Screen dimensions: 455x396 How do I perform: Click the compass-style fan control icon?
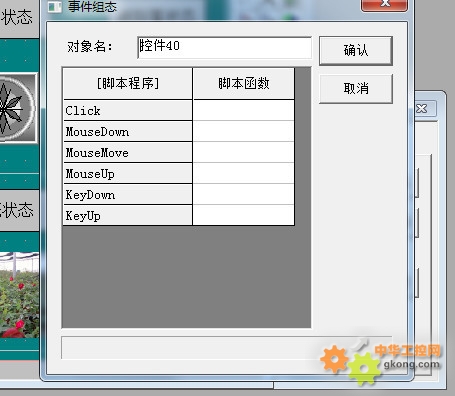point(17,108)
